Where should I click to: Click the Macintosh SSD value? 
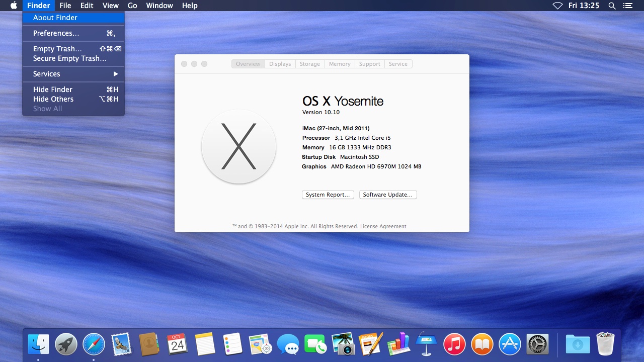click(x=360, y=157)
